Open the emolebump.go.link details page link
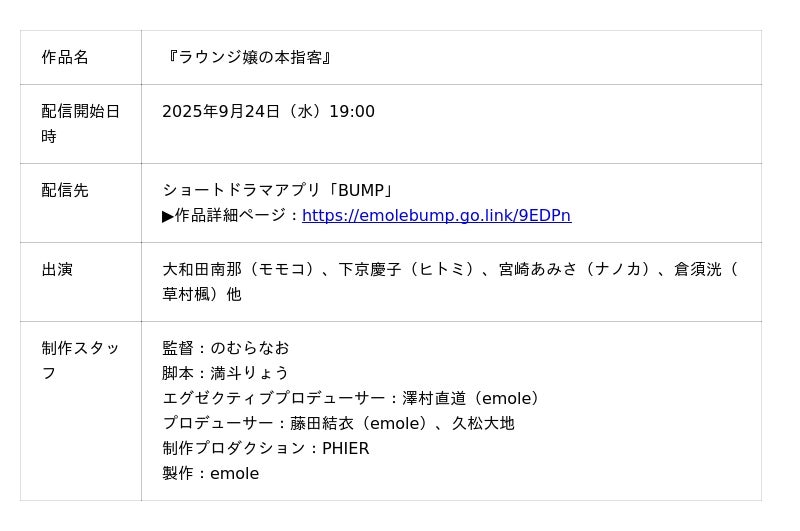The image size is (800, 531). (436, 216)
